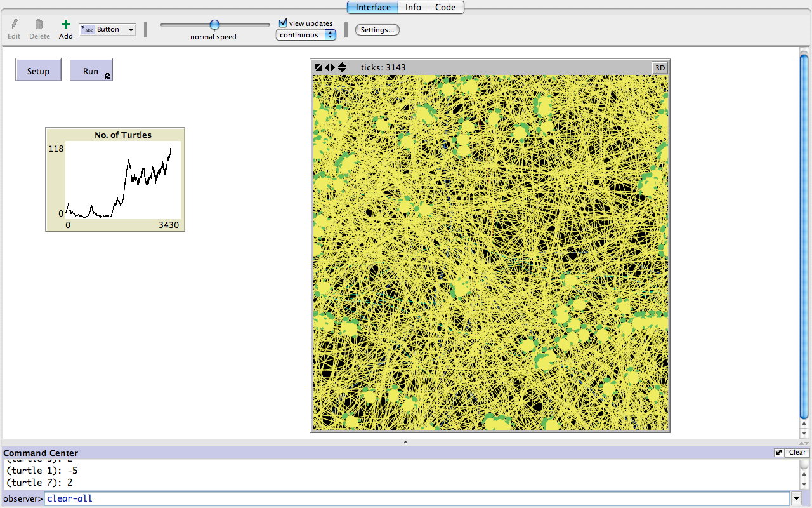812x508 pixels.
Task: Switch to the Code tab
Action: [x=445, y=7]
